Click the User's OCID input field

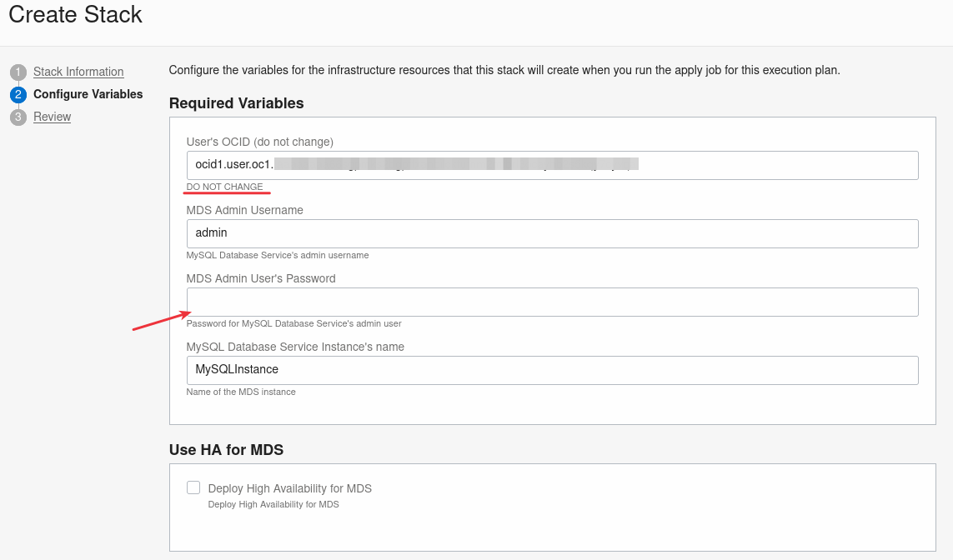(x=552, y=165)
